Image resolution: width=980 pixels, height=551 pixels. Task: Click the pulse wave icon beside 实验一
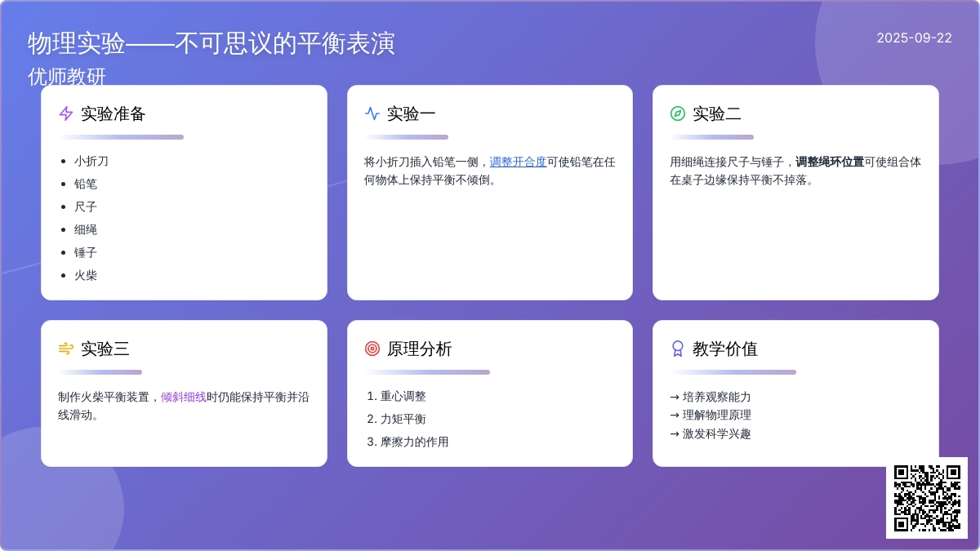372,113
